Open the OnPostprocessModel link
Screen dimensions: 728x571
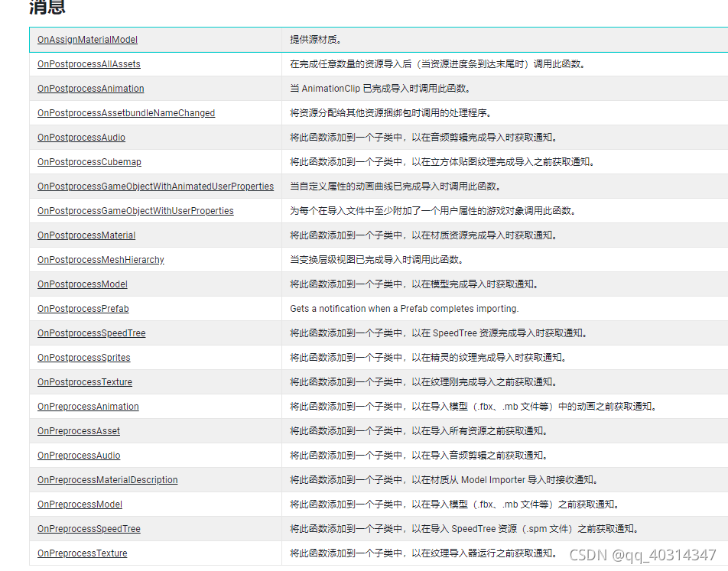click(82, 284)
